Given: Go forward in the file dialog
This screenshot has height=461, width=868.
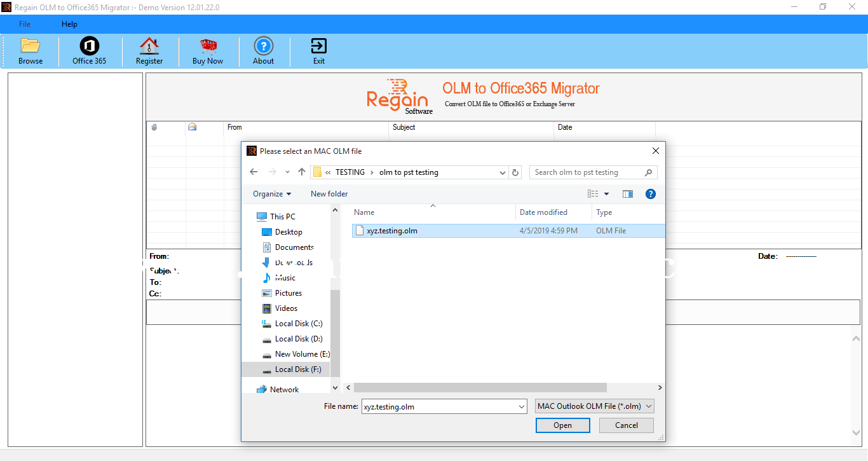Looking at the screenshot, I should pos(272,172).
